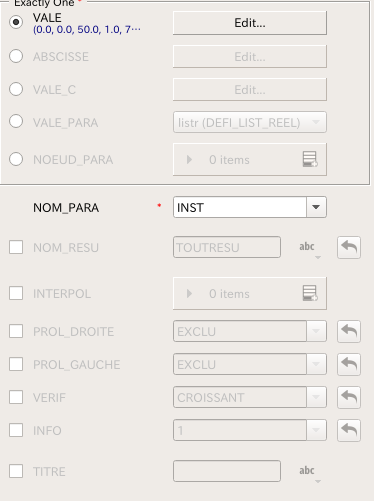
Task: Click add-item list icon in NOEUD_PARA row
Action: point(310,159)
